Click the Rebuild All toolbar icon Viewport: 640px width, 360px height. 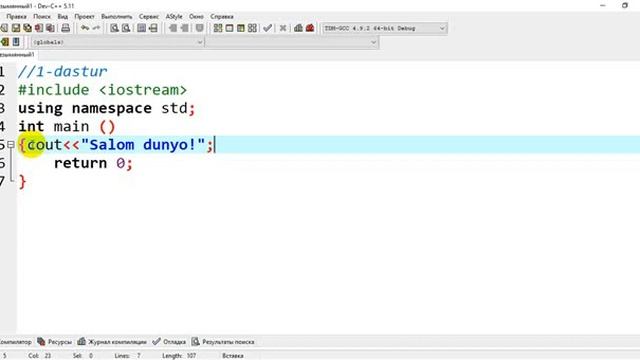pos(252,28)
